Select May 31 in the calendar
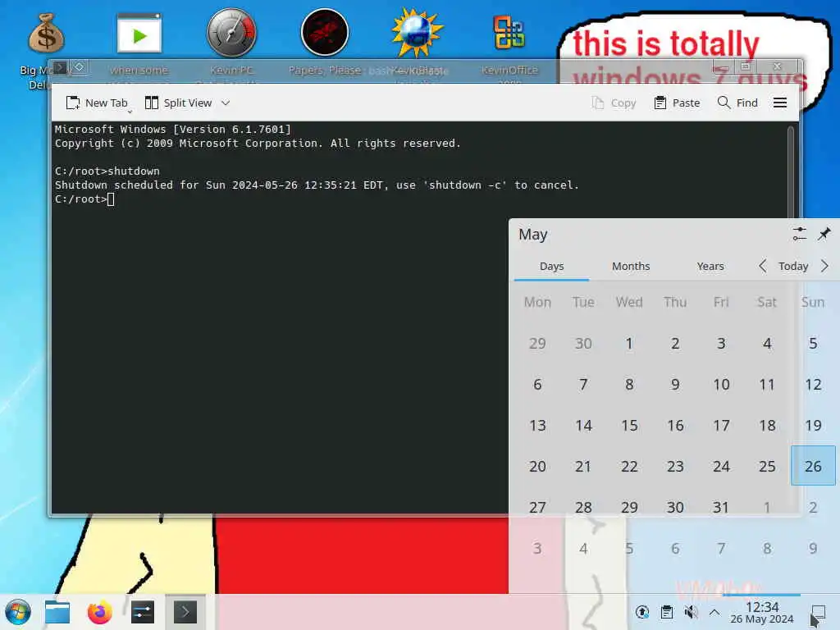840x630 pixels. [x=721, y=507]
